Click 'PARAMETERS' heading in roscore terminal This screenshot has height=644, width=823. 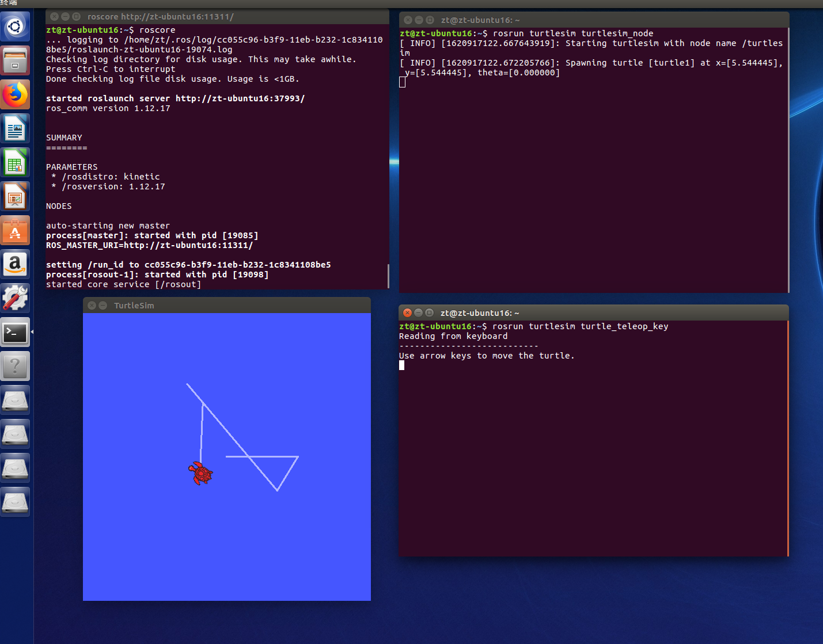72,167
